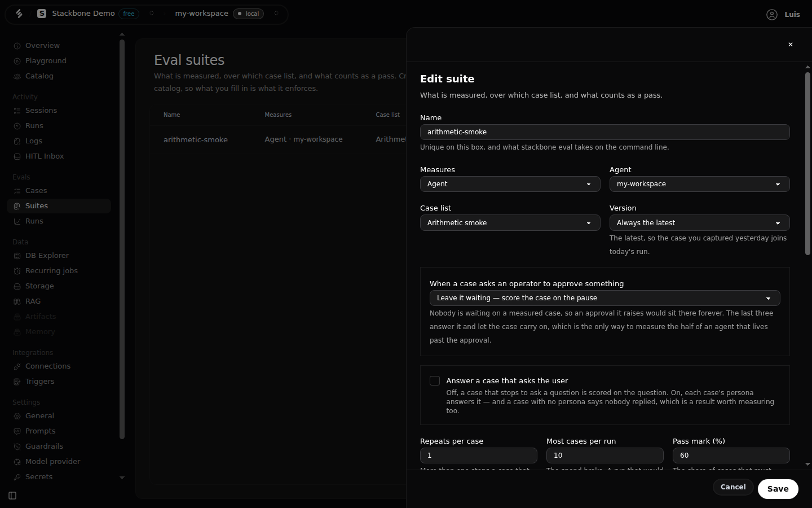The width and height of the screenshot is (812, 508).
Task: Open the Agent dropdown showing my-workspace
Action: coord(699,184)
